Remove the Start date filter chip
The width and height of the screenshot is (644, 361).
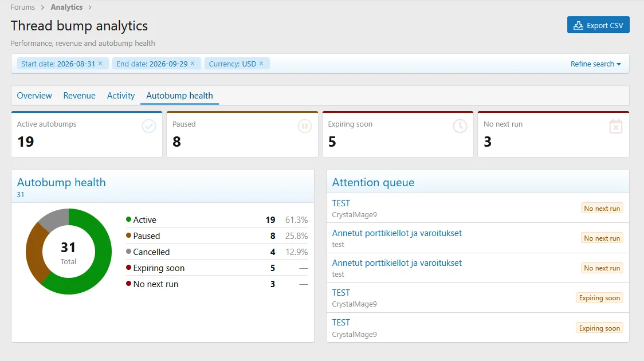(x=100, y=63)
